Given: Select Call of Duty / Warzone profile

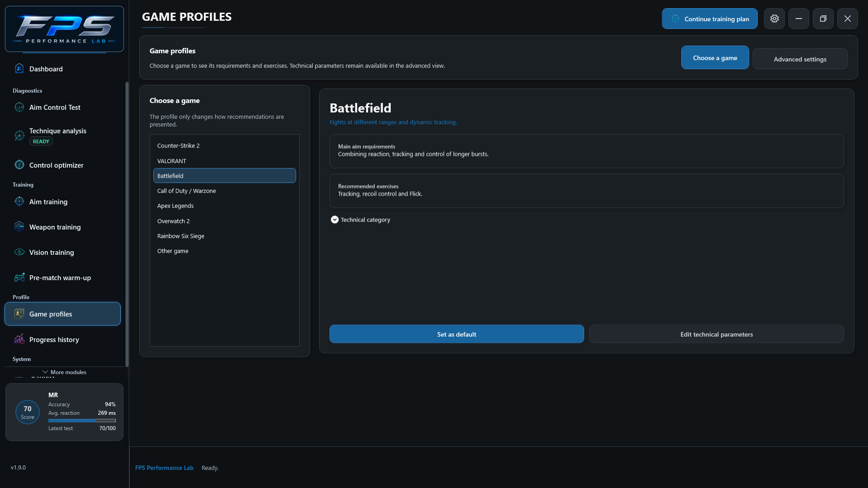Looking at the screenshot, I should tap(224, 191).
